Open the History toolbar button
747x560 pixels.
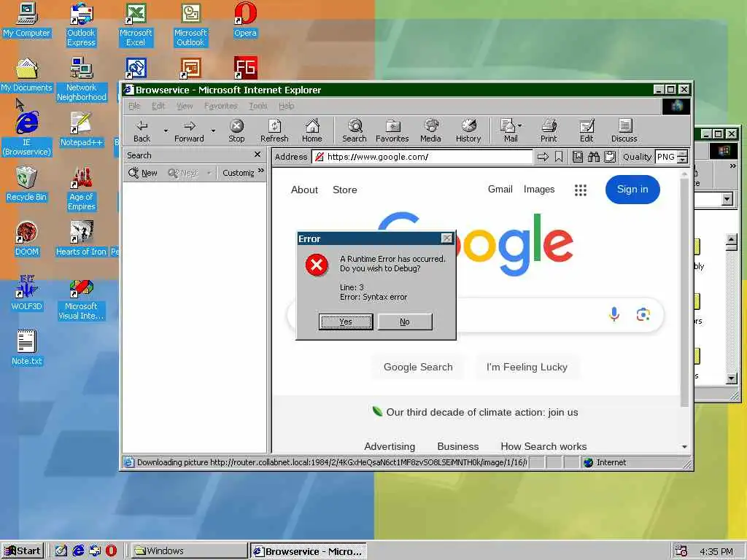click(468, 131)
